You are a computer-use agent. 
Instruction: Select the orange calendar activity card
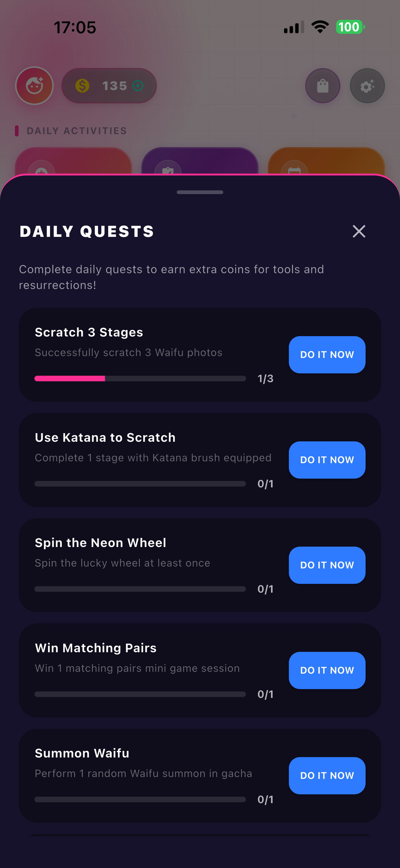click(x=326, y=161)
